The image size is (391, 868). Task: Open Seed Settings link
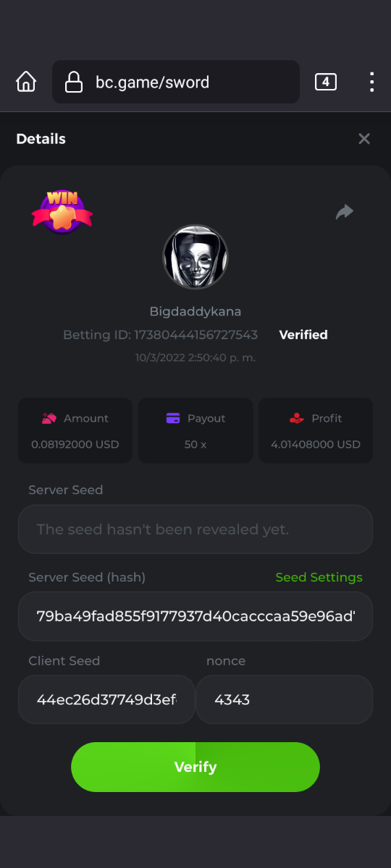coord(319,577)
